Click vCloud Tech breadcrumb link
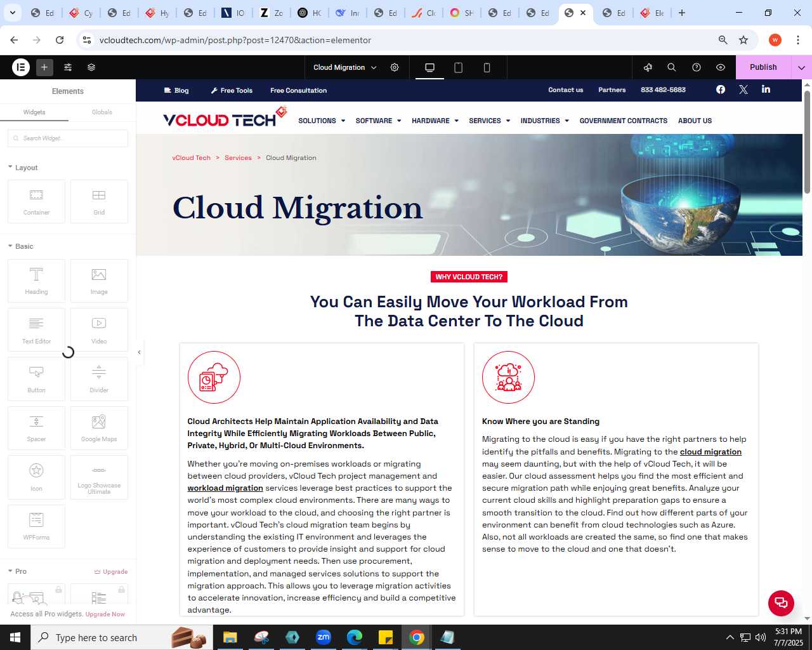Viewport: 812px width, 650px height. 191,157
